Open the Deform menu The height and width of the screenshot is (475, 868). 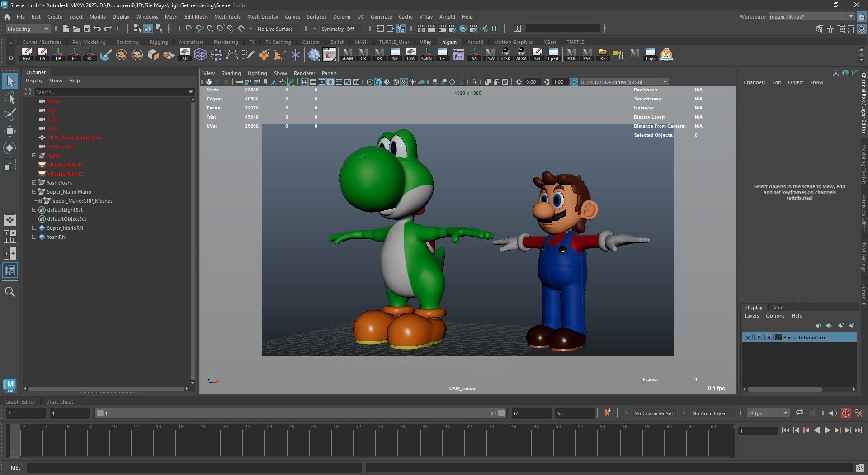coord(341,17)
